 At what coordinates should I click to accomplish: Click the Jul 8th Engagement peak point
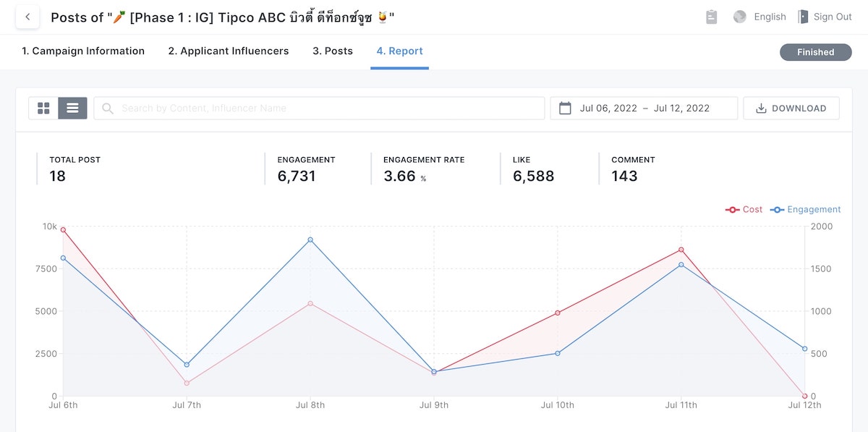(x=310, y=240)
